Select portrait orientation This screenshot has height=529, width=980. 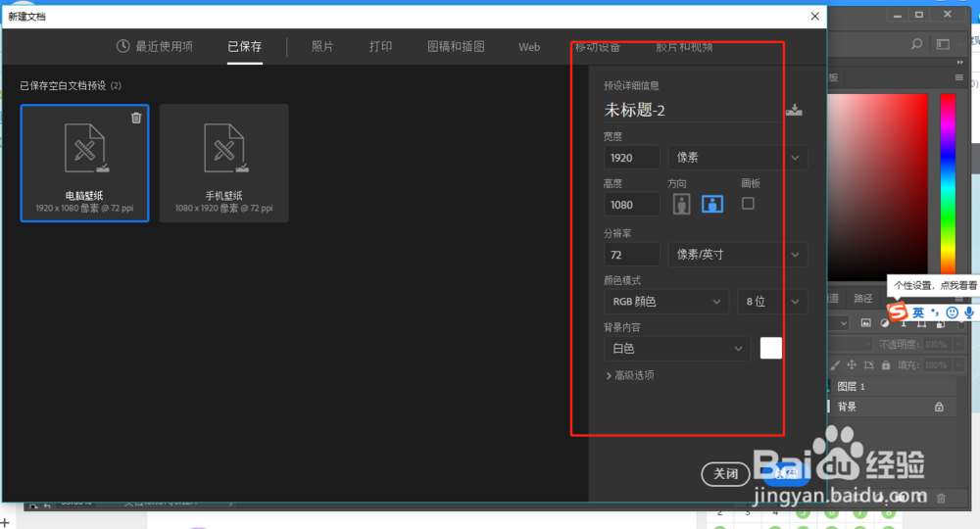tap(681, 204)
